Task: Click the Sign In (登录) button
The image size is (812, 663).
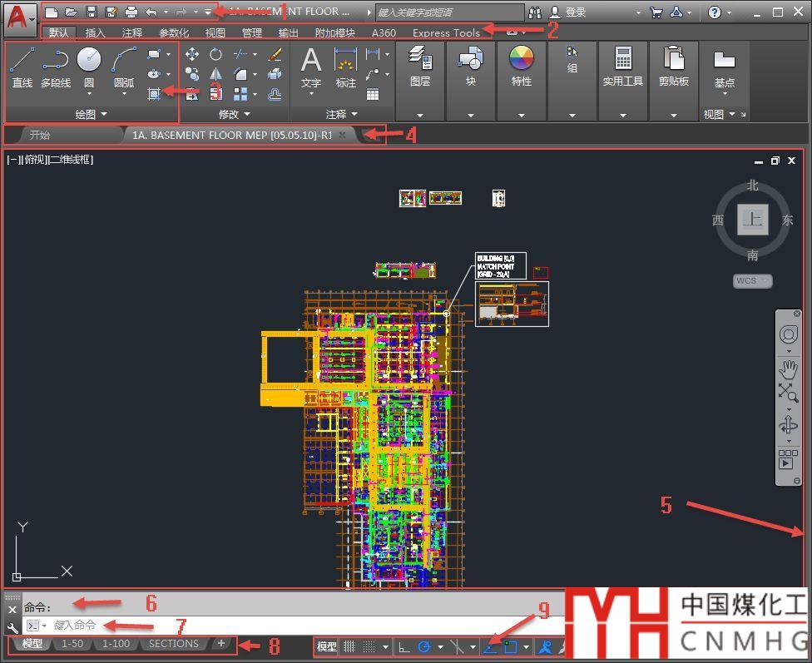Action: (x=575, y=12)
